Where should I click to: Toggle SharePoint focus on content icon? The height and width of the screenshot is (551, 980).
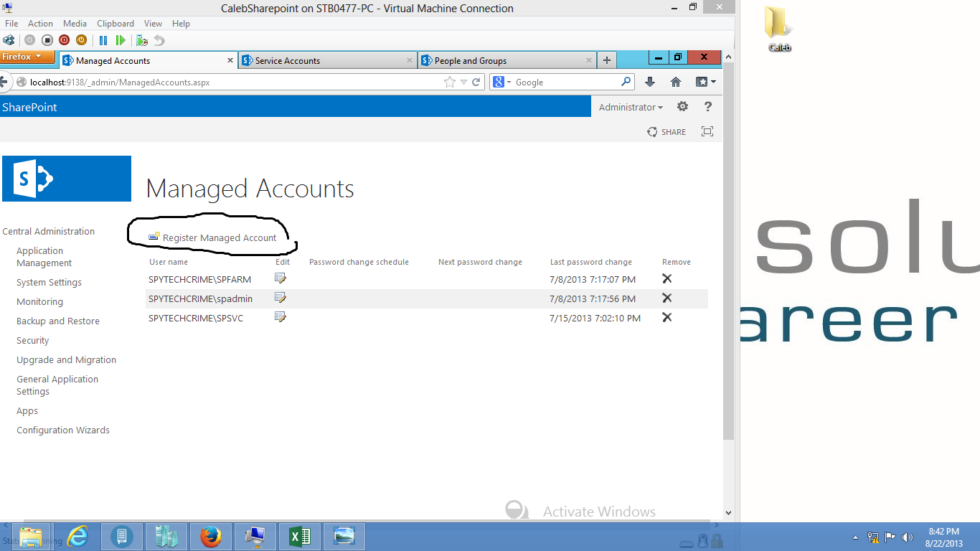[707, 131]
